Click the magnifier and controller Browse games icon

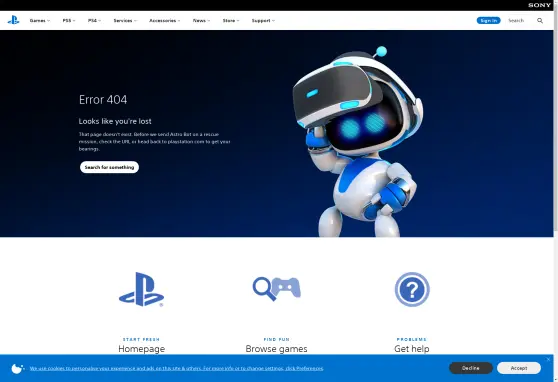(277, 288)
